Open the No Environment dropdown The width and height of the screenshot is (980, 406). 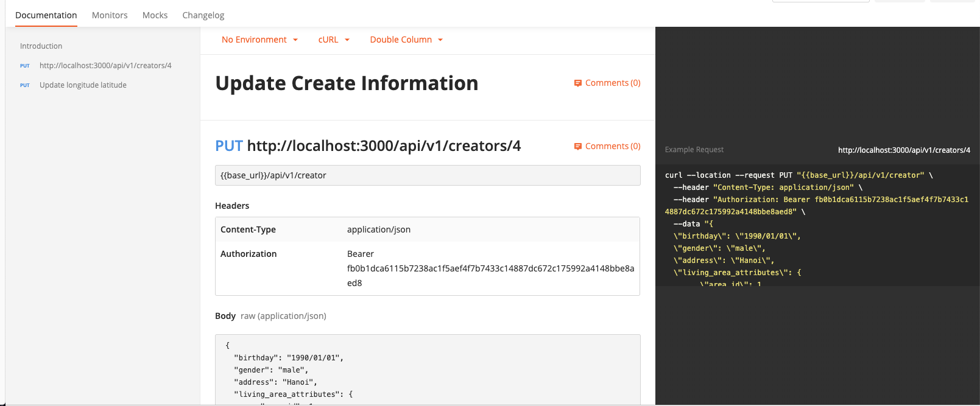259,40
